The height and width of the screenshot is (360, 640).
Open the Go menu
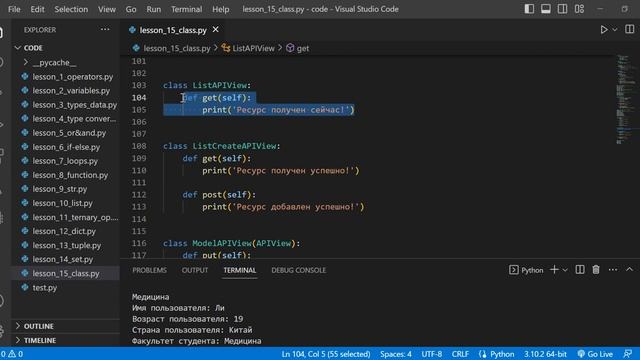pos(131,9)
